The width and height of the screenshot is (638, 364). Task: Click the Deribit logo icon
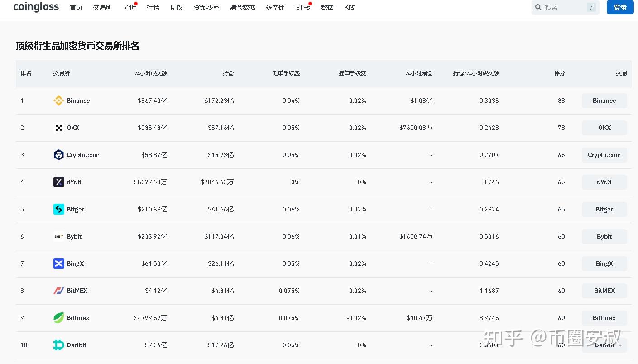tap(59, 345)
